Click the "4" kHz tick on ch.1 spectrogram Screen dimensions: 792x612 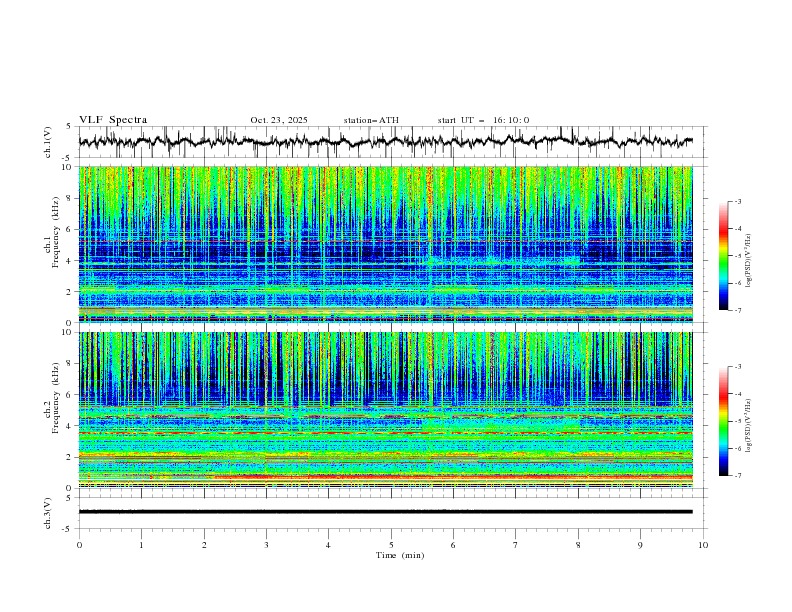tap(69, 261)
